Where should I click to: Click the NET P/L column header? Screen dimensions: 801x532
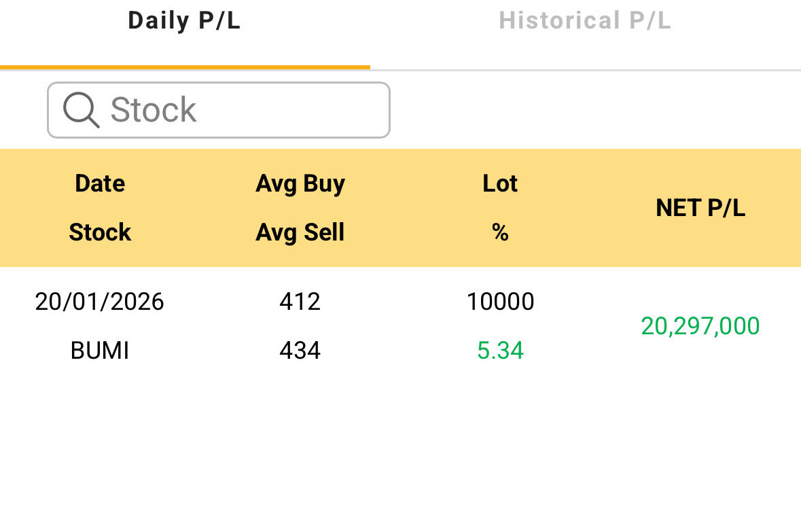click(x=700, y=208)
